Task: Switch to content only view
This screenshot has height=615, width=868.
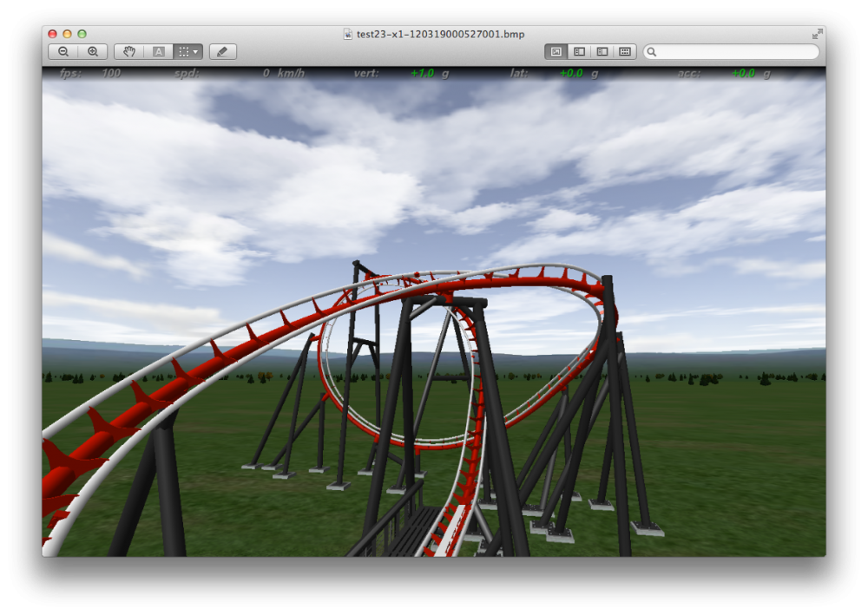Action: [x=556, y=52]
